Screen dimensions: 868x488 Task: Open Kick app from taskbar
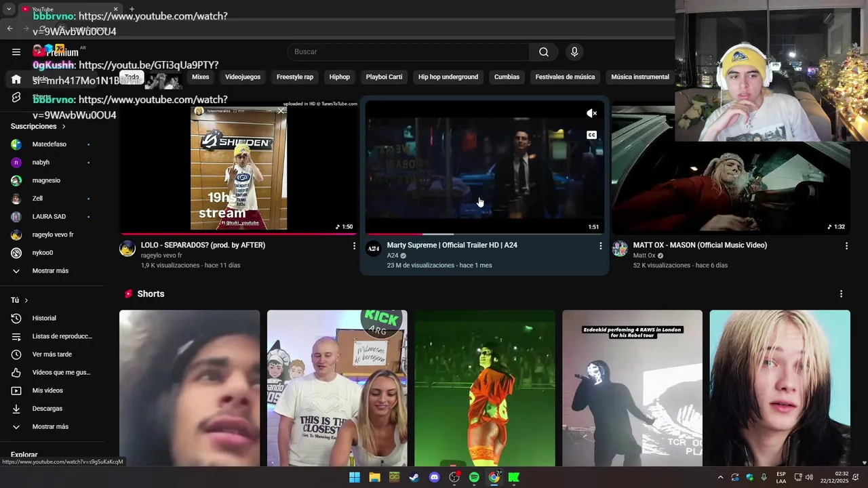(514, 477)
